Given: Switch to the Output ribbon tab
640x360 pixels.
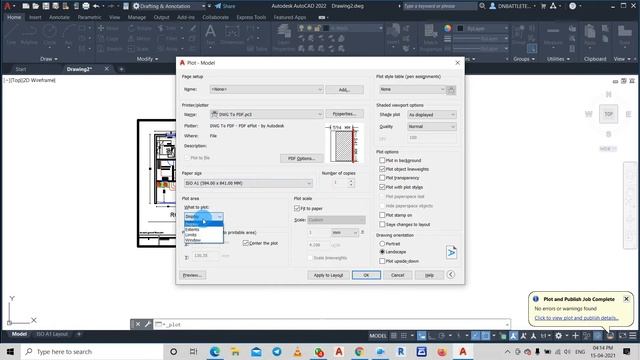Looking at the screenshot, I should (x=161, y=18).
